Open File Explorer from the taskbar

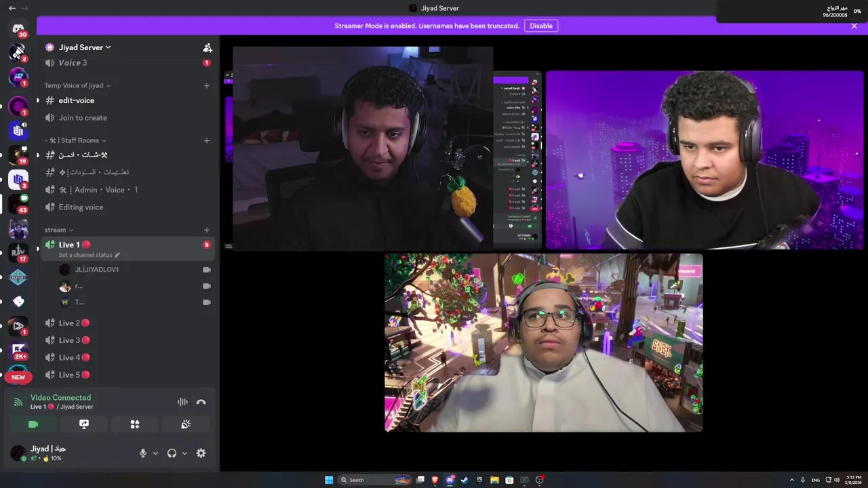click(x=494, y=480)
